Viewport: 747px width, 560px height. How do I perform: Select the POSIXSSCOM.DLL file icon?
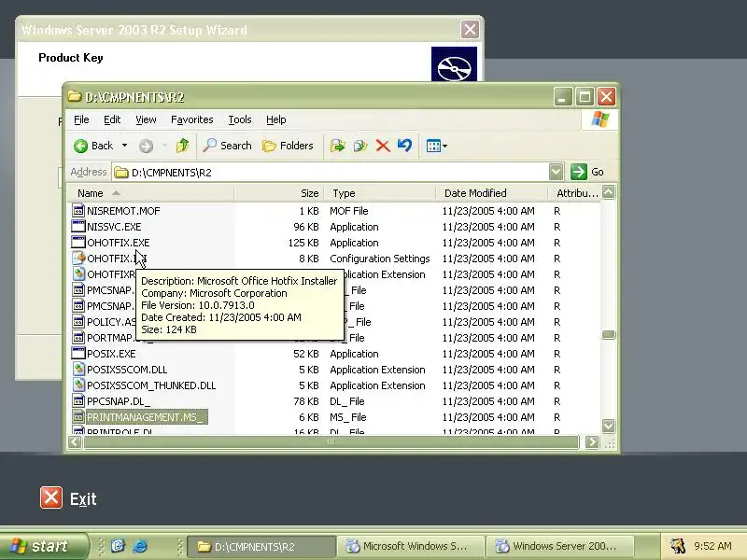pos(78,369)
